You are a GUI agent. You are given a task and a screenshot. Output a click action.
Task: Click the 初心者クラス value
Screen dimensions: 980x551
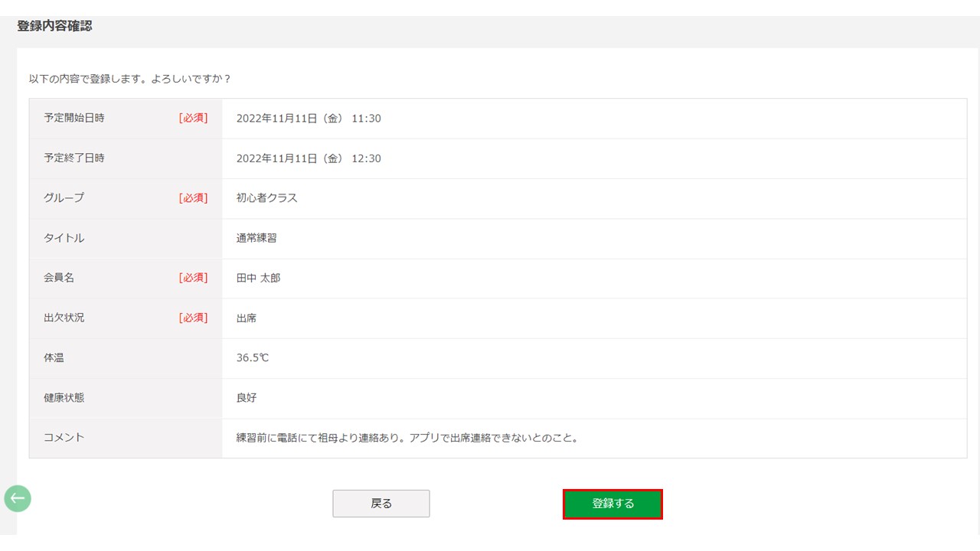pyautogui.click(x=267, y=198)
